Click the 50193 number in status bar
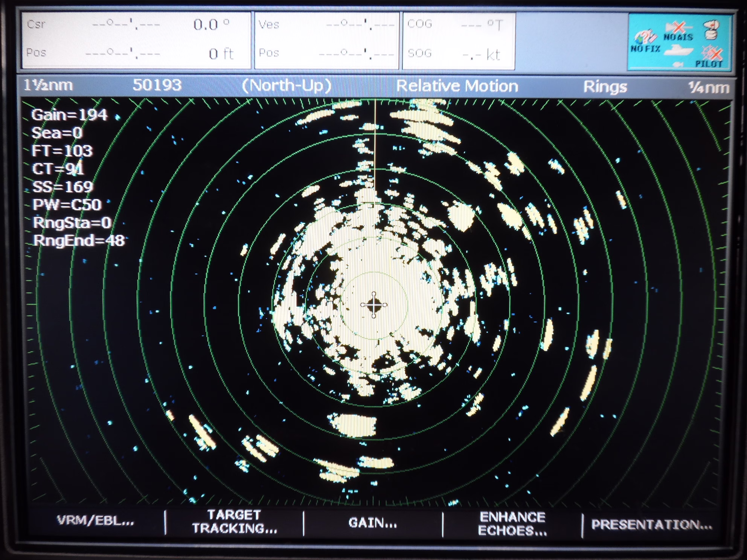The width and height of the screenshot is (747, 560). point(157,85)
